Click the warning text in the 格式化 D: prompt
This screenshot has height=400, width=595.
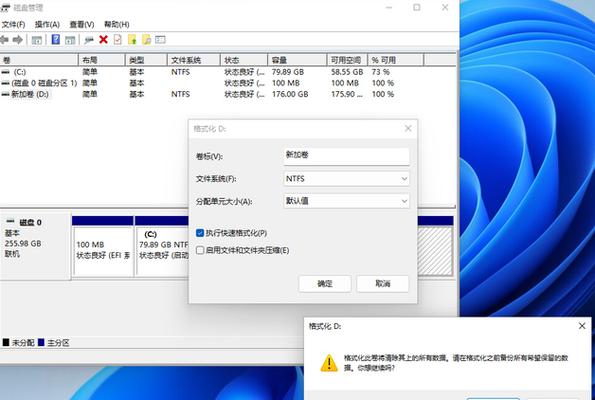456,362
